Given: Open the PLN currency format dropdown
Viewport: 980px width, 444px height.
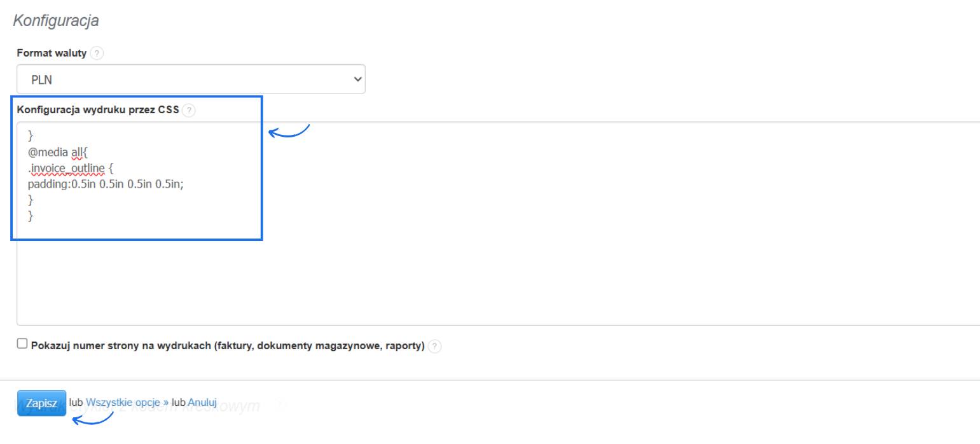Looking at the screenshot, I should click(x=191, y=79).
